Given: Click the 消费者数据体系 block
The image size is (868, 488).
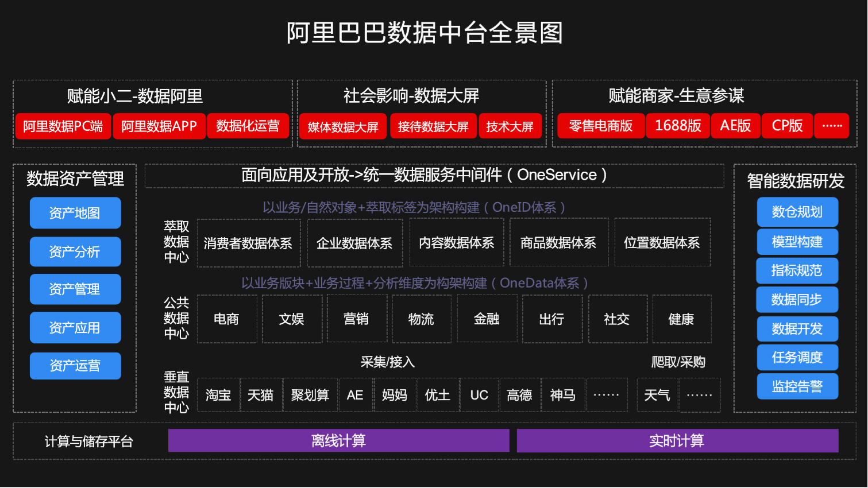Looking at the screenshot, I should pyautogui.click(x=249, y=242).
